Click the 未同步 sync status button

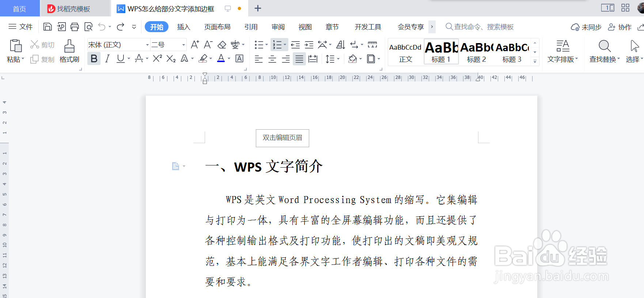point(586,27)
